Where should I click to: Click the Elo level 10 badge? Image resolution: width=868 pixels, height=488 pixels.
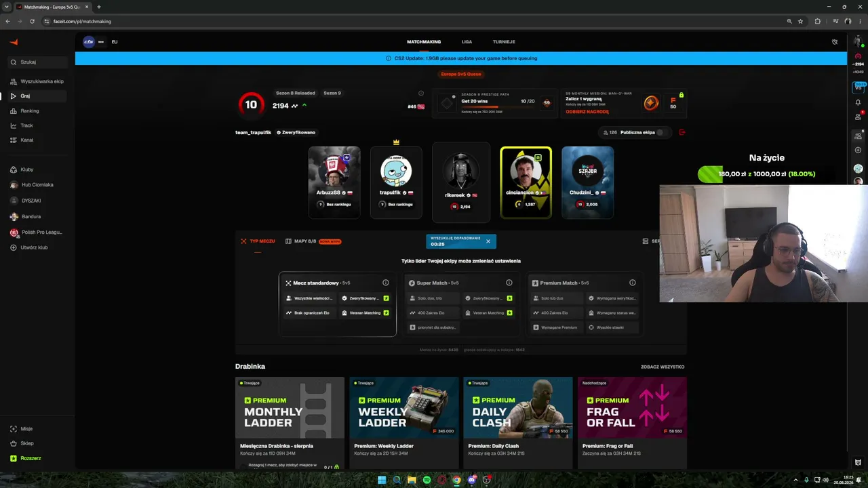251,105
